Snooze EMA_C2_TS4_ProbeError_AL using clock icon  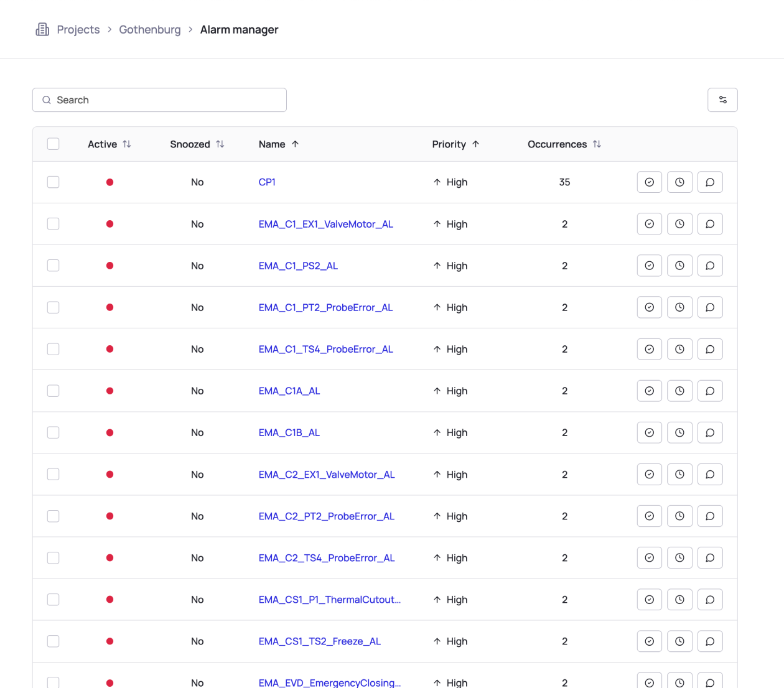coord(679,558)
